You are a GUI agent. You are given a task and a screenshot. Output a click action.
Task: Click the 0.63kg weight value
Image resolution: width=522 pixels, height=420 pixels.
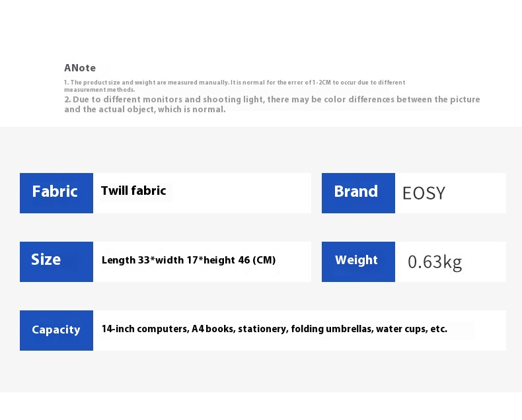coord(435,262)
